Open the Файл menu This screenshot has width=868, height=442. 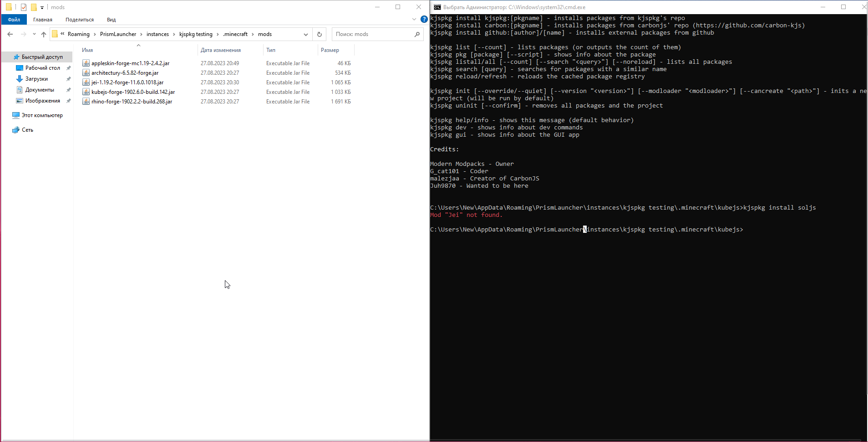[14, 20]
